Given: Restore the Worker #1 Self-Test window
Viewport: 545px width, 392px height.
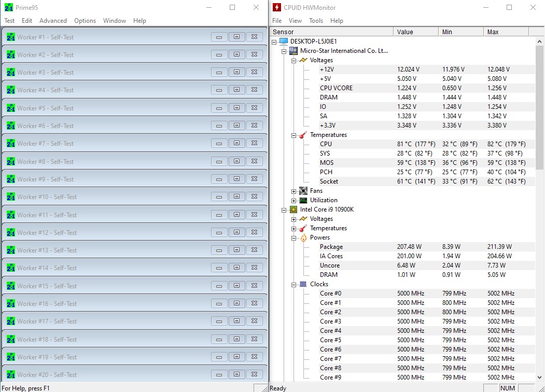Looking at the screenshot, I should tap(236, 37).
